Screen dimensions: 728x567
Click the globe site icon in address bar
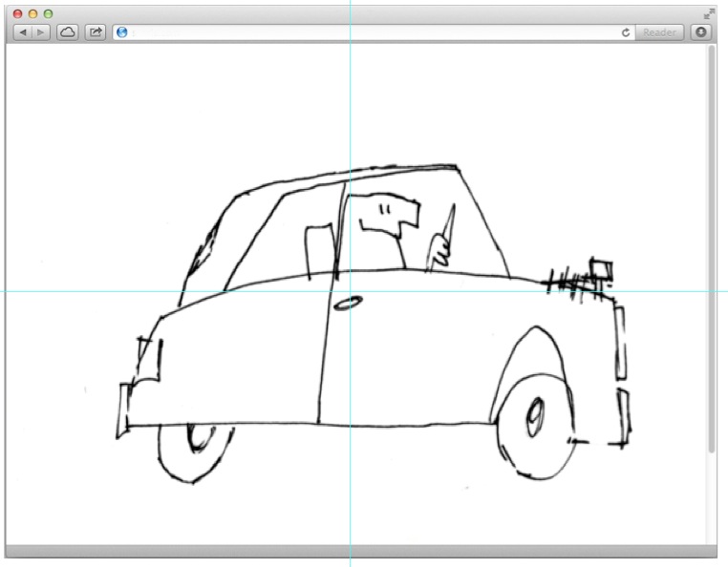coord(122,32)
